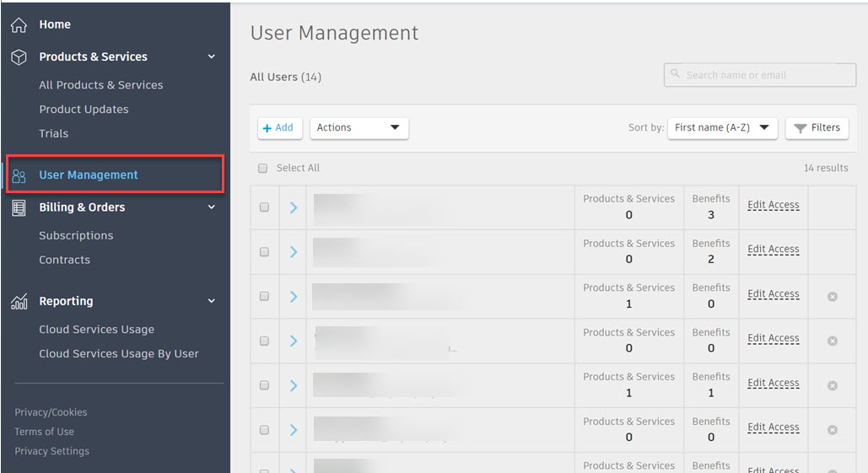This screenshot has width=868, height=473.
Task: Click the Home house icon
Action: tap(19, 25)
